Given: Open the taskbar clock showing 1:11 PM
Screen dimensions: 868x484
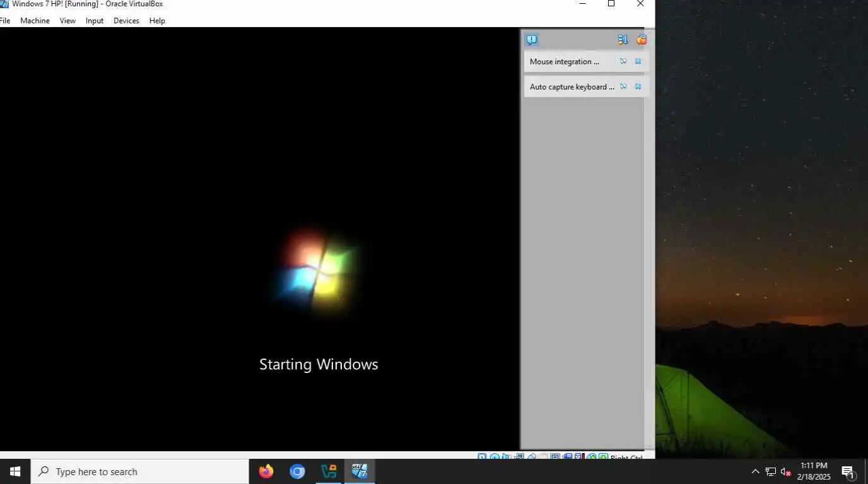Looking at the screenshot, I should [814, 471].
